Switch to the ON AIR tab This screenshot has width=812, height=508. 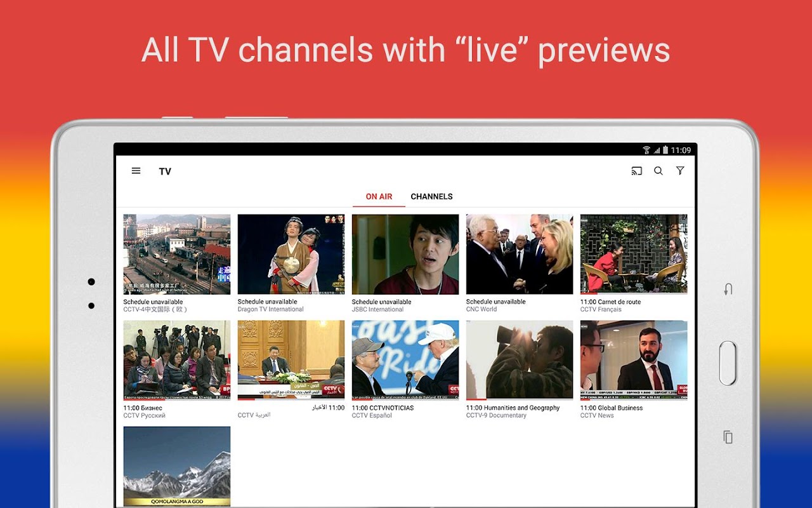click(x=379, y=197)
